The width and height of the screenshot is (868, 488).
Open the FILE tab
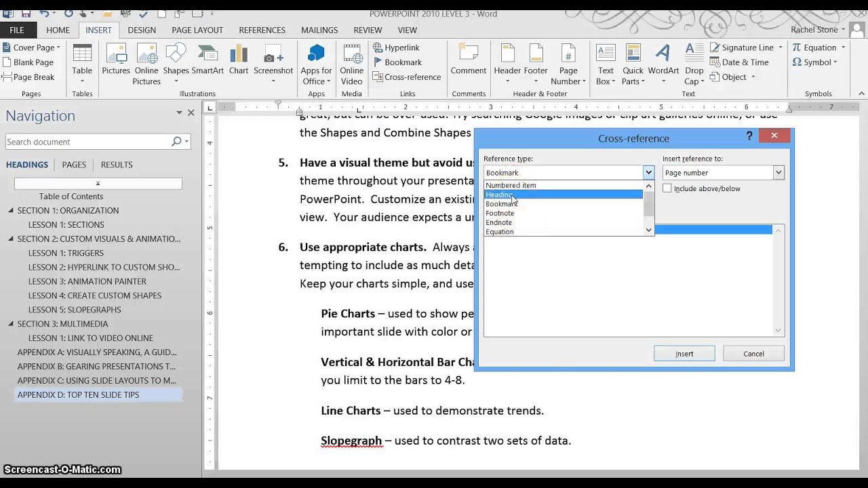(17, 30)
